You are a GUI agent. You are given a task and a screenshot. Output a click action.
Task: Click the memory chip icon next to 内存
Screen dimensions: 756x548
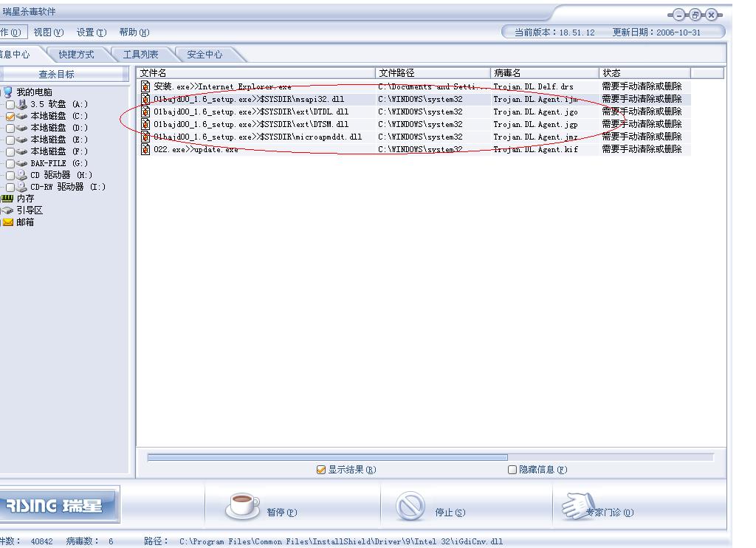7,198
